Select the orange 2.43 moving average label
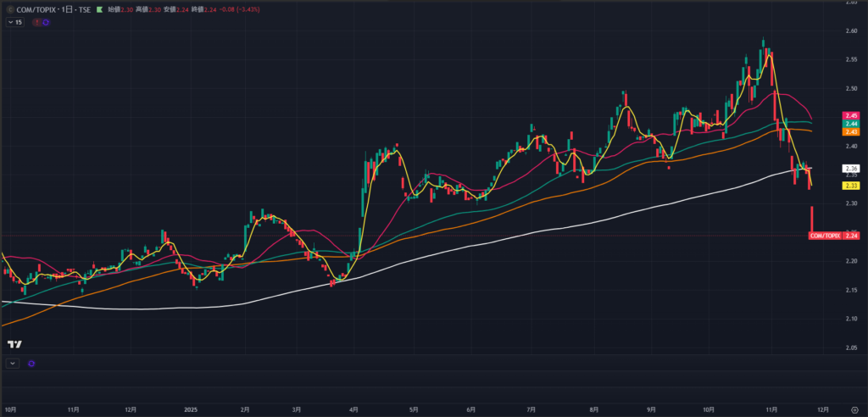 tap(851, 132)
